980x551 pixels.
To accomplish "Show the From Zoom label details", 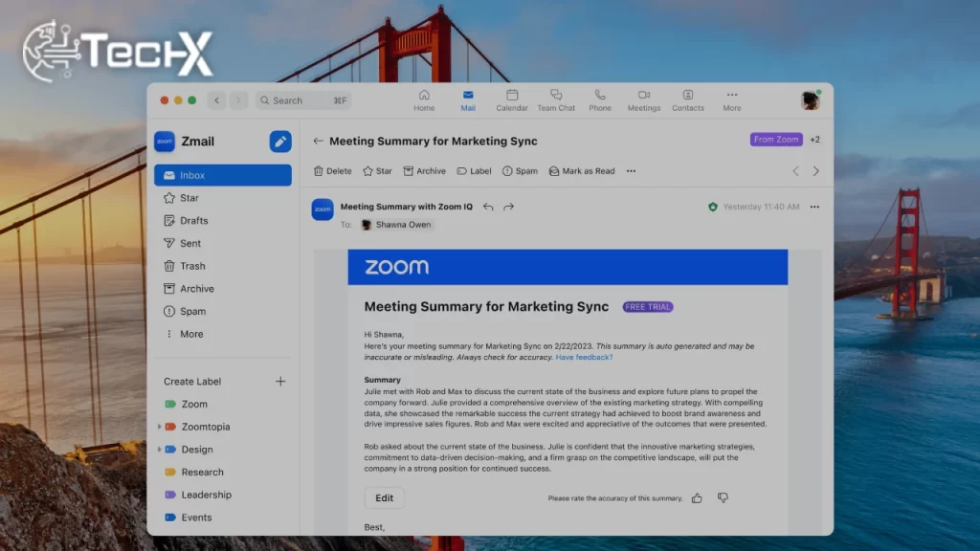I will coord(775,139).
